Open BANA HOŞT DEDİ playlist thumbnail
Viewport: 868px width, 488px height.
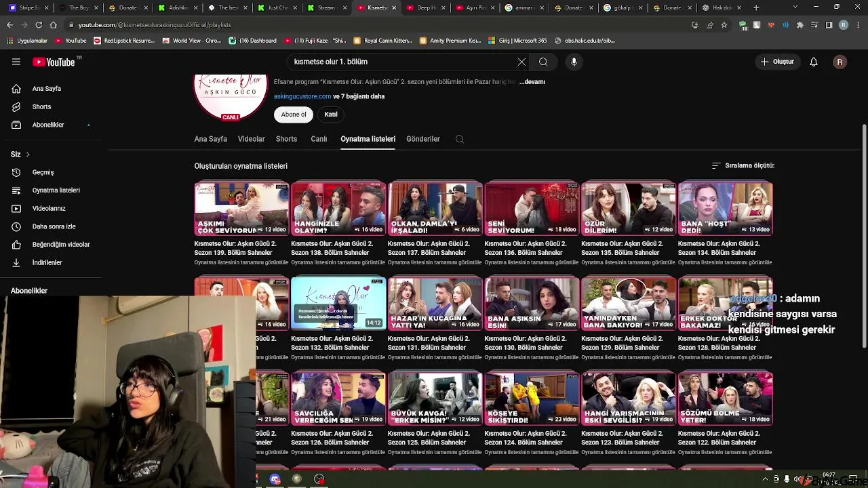coord(726,209)
